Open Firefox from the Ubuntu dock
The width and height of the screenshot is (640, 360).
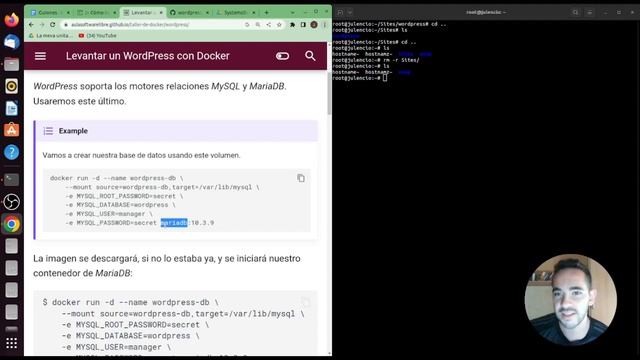pyautogui.click(x=11, y=19)
